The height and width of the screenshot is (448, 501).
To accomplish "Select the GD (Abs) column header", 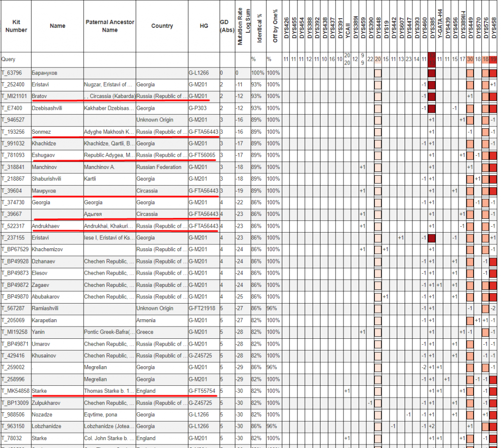I will pos(227,26).
